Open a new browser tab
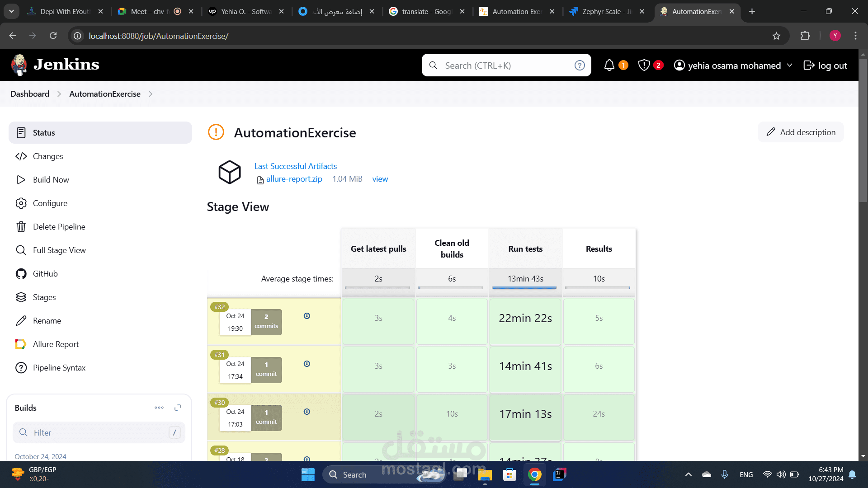The image size is (868, 488). coord(752,11)
